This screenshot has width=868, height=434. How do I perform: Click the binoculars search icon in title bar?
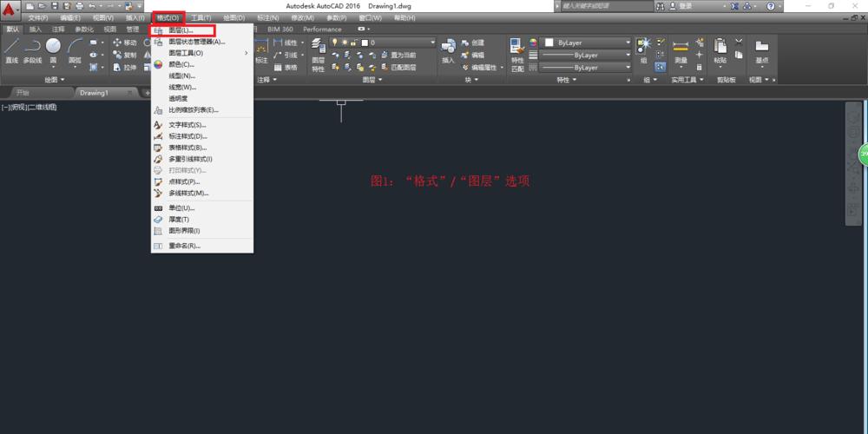point(661,6)
